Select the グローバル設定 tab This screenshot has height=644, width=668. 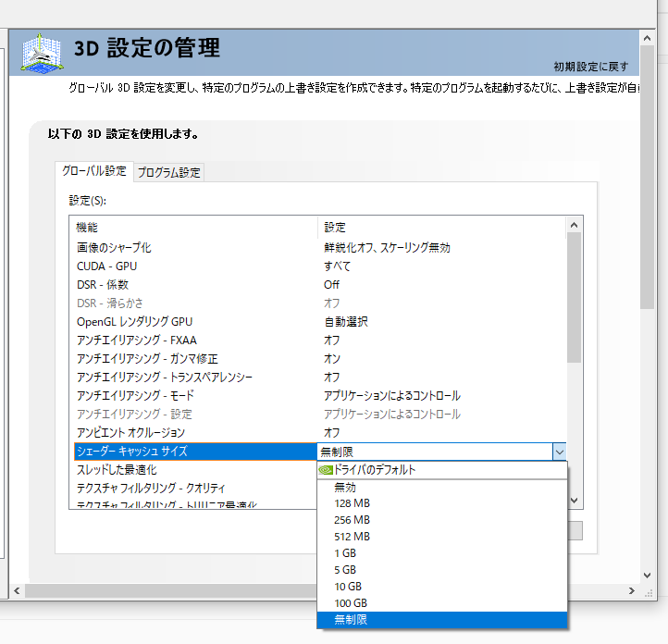[94, 171]
